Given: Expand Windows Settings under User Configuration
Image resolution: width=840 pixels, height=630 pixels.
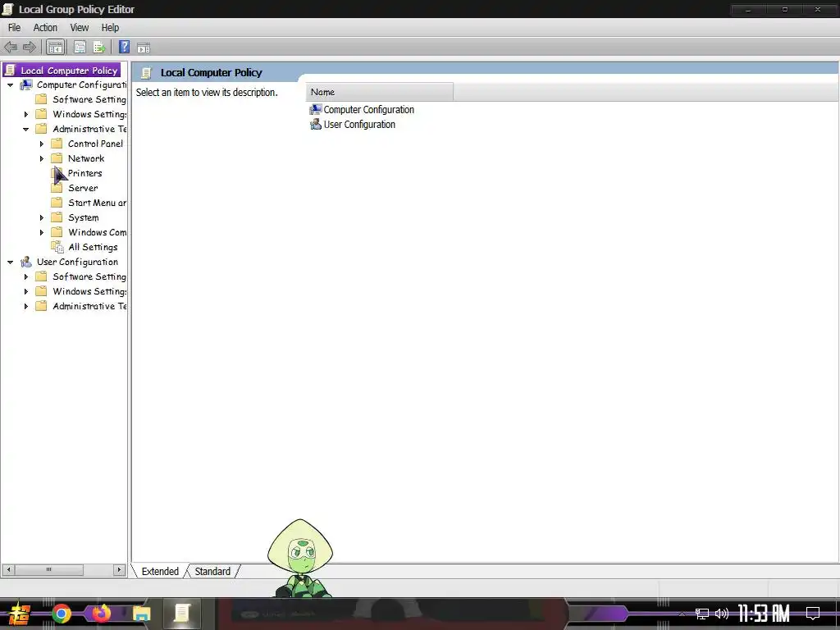Looking at the screenshot, I should (25, 291).
